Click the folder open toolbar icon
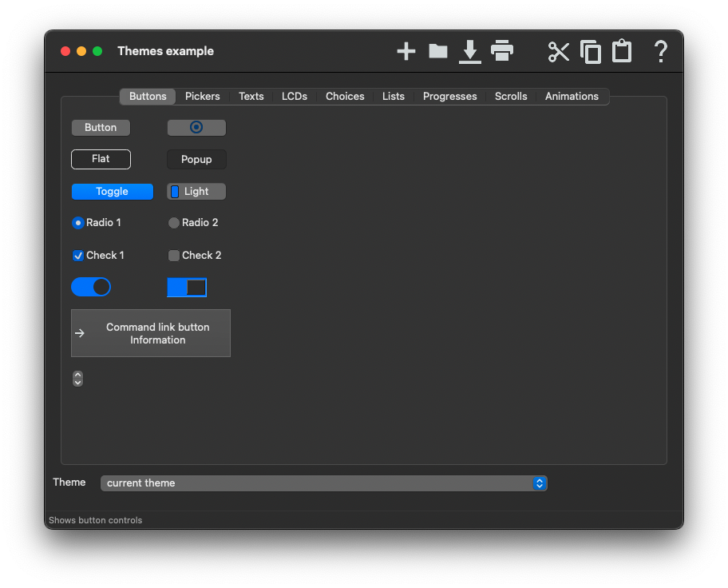Image resolution: width=728 pixels, height=588 pixels. [x=438, y=52]
